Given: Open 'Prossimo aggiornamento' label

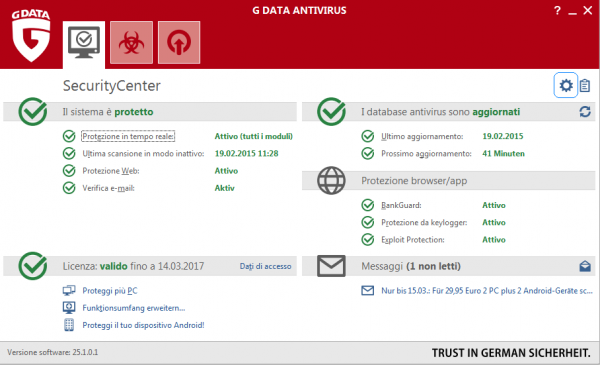Looking at the screenshot, I should pos(426,153).
